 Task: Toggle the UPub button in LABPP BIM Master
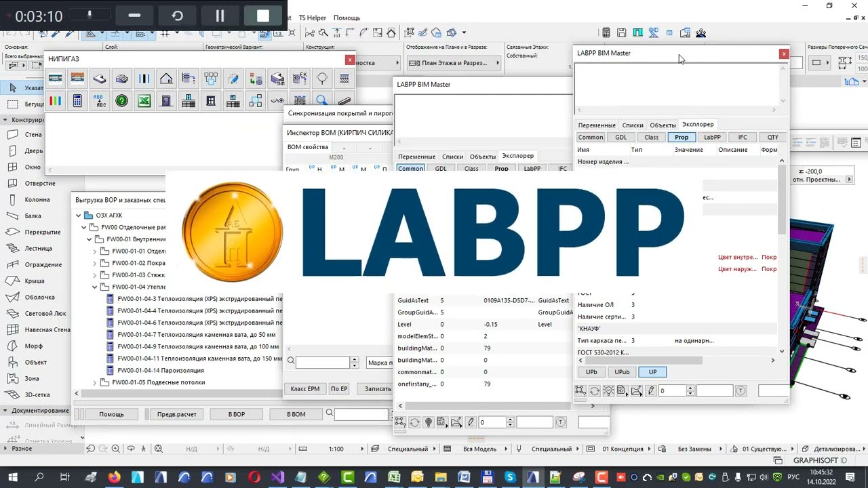[622, 371]
